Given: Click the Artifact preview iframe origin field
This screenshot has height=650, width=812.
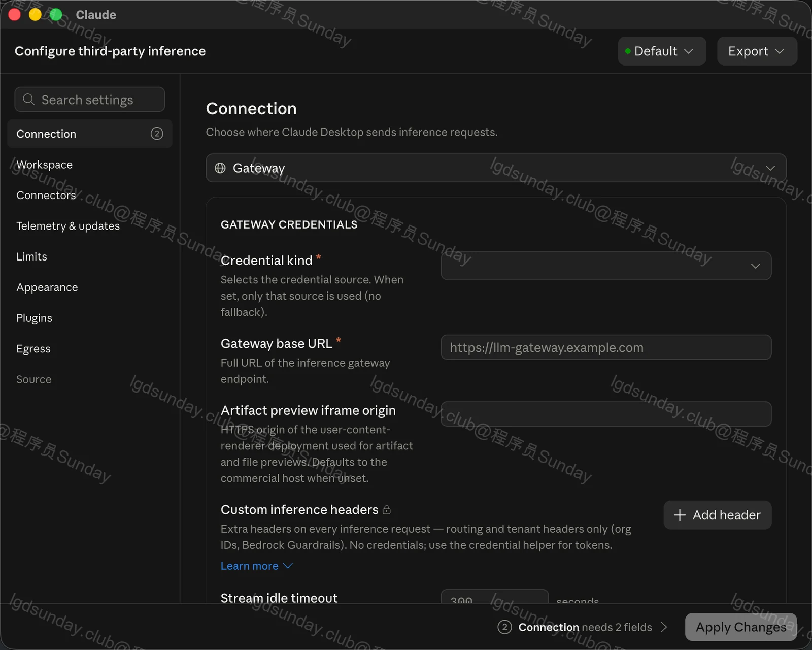Looking at the screenshot, I should point(606,414).
